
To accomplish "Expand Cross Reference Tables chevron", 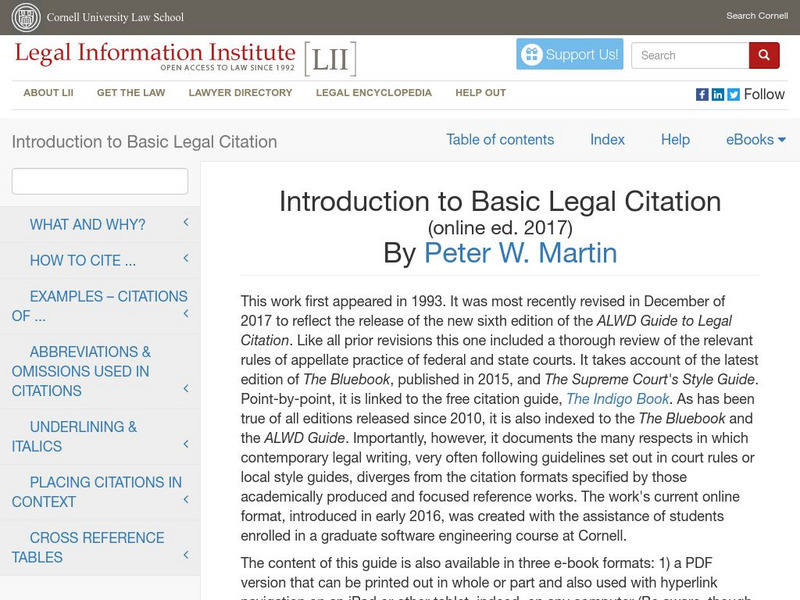I will click(x=186, y=555).
